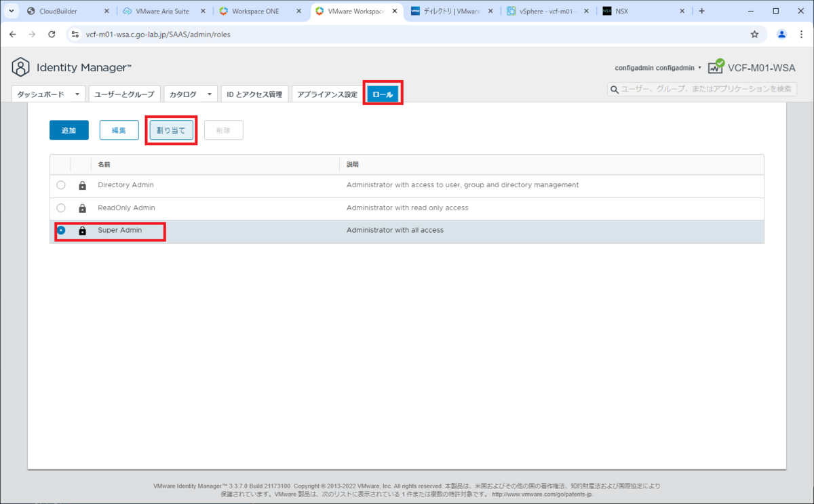
Task: Open a new browser tab
Action: 701,11
